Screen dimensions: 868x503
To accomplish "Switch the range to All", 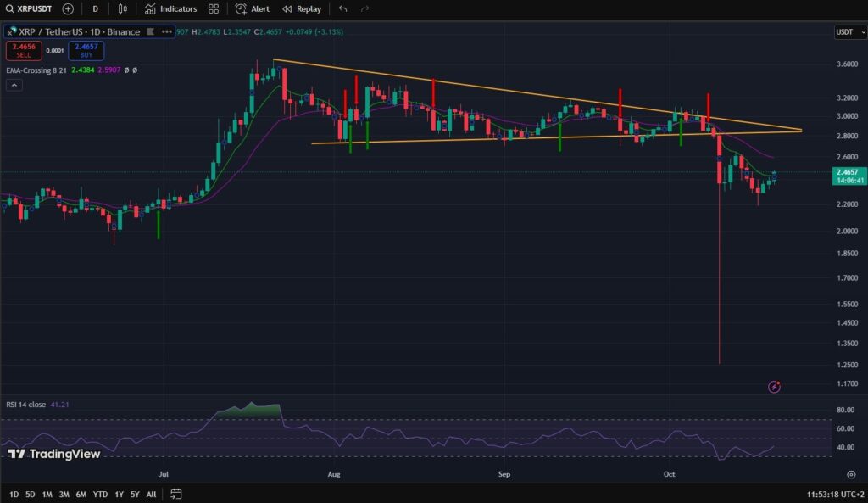I will (x=151, y=494).
